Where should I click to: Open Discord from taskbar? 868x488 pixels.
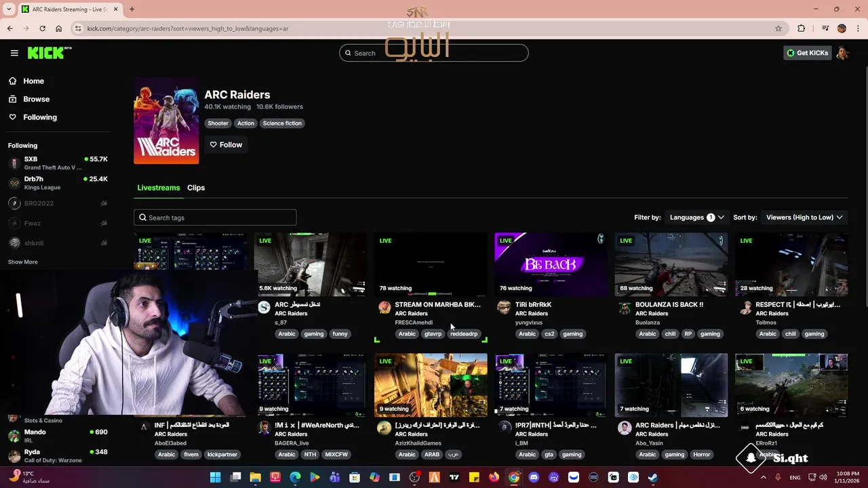pyautogui.click(x=534, y=478)
